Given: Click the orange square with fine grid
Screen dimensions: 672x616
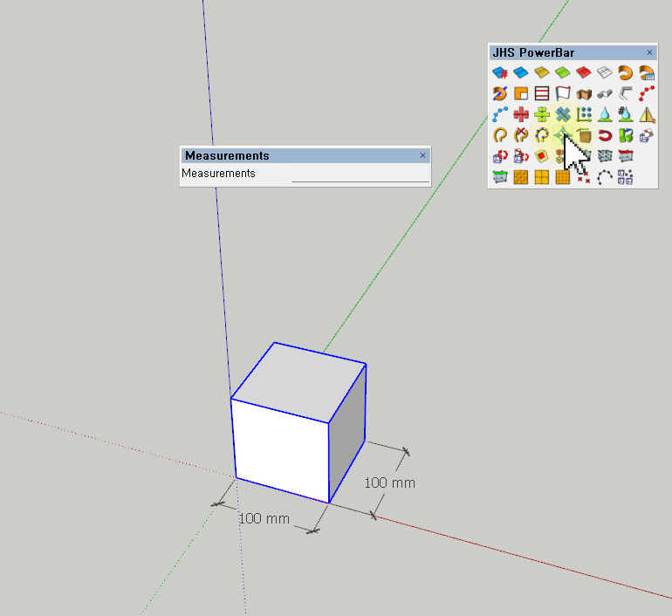Looking at the screenshot, I should [x=563, y=177].
